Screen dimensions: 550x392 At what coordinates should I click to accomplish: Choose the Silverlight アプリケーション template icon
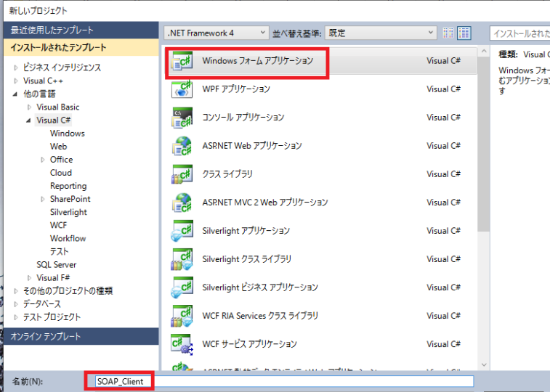coord(181,231)
